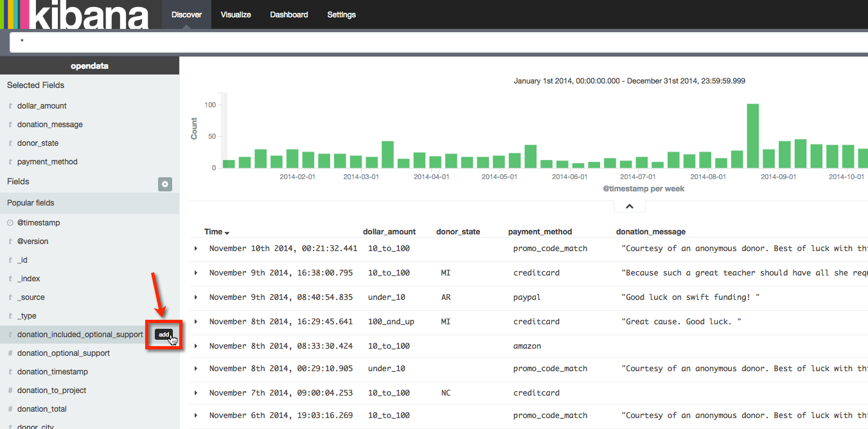
Task: Click the sort arrow next to Time
Action: coord(227,232)
